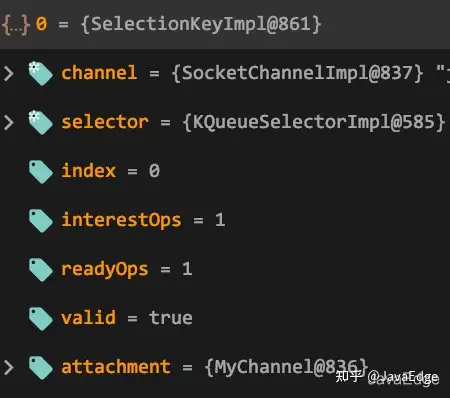Click the valid field tag icon
450x398 pixels.
[x=41, y=319]
